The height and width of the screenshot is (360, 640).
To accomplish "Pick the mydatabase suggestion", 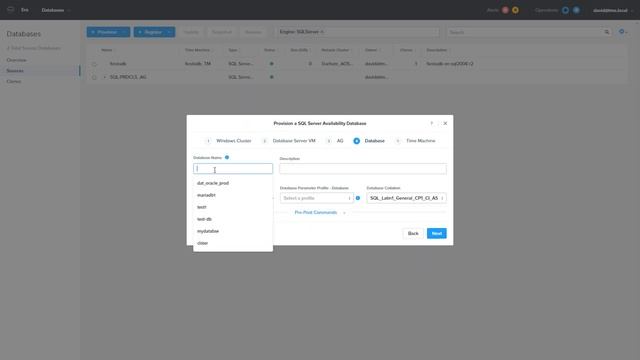I will coord(233,231).
